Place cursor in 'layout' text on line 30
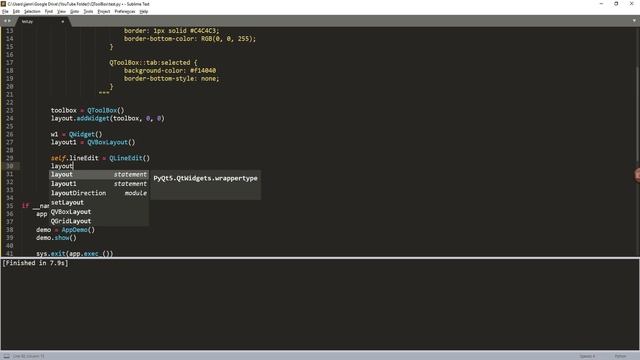 coord(62,166)
